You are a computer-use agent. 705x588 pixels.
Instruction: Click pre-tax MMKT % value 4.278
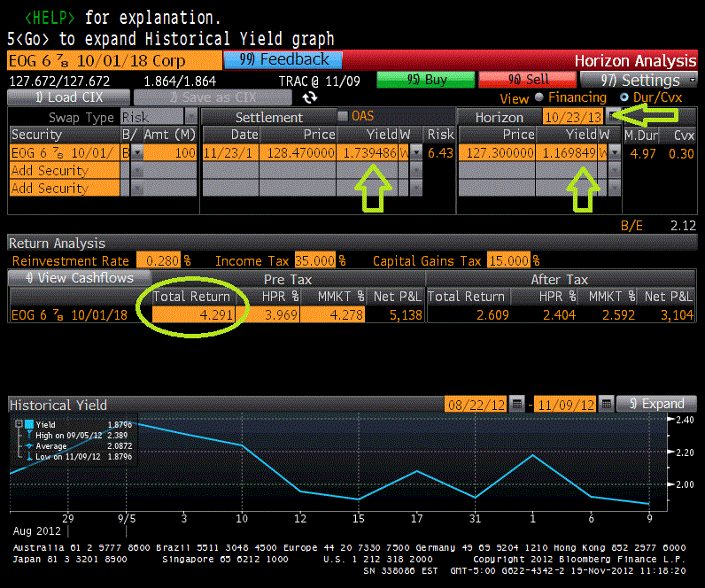333,314
